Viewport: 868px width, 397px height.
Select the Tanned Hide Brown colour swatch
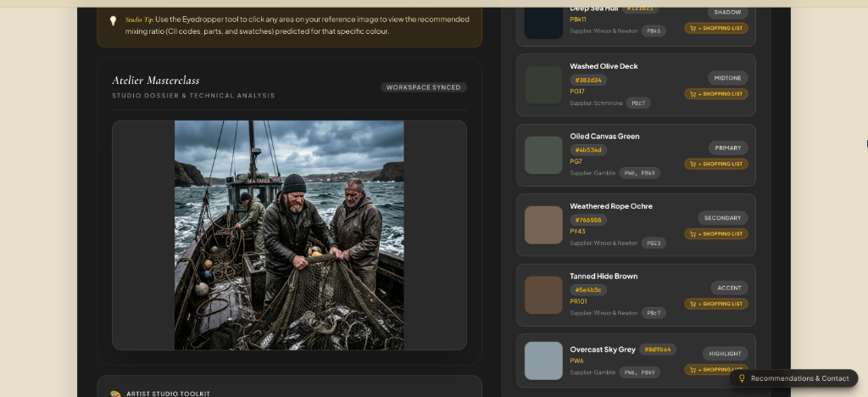543,295
